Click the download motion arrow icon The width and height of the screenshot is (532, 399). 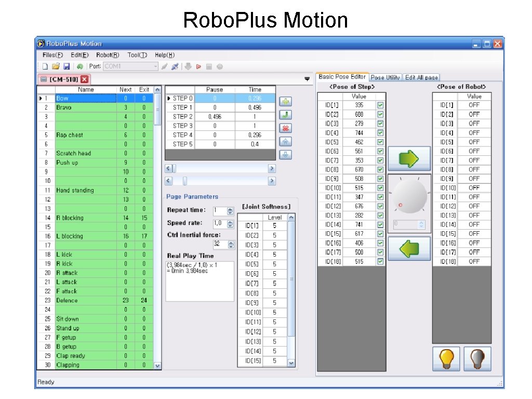pos(188,66)
